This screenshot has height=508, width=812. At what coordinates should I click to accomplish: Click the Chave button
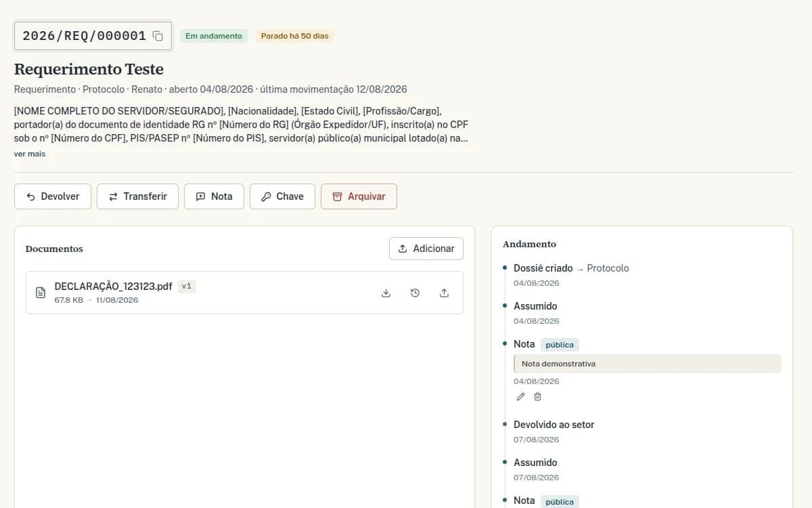click(282, 196)
